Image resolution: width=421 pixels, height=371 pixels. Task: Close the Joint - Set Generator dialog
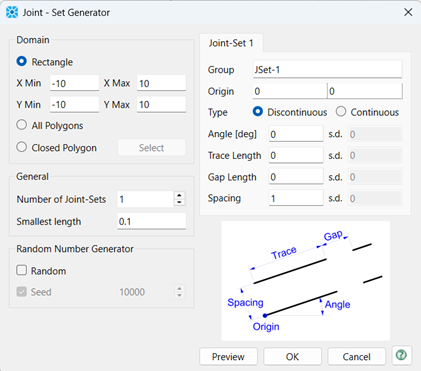(x=408, y=12)
